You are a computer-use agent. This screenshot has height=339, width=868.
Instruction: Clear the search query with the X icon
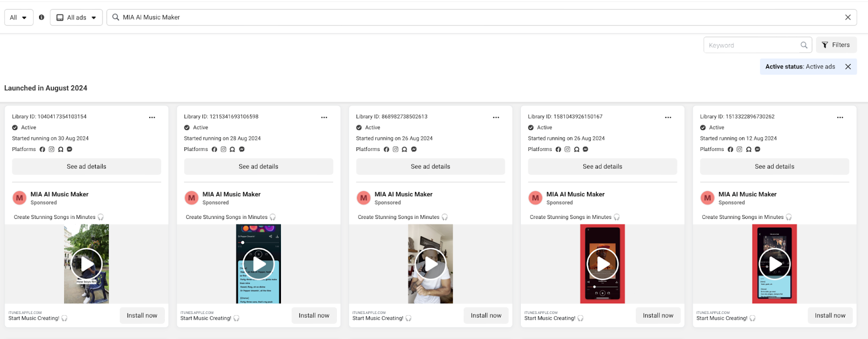pyautogui.click(x=848, y=17)
